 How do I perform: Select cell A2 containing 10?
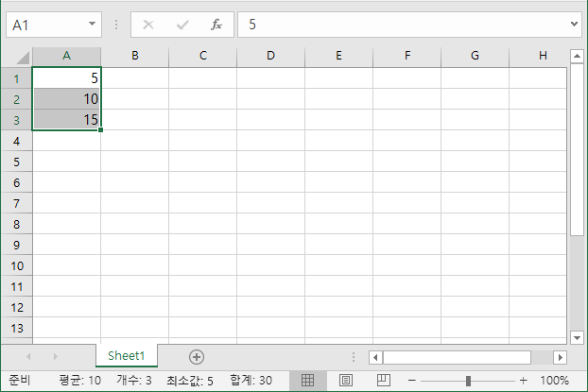click(67, 99)
